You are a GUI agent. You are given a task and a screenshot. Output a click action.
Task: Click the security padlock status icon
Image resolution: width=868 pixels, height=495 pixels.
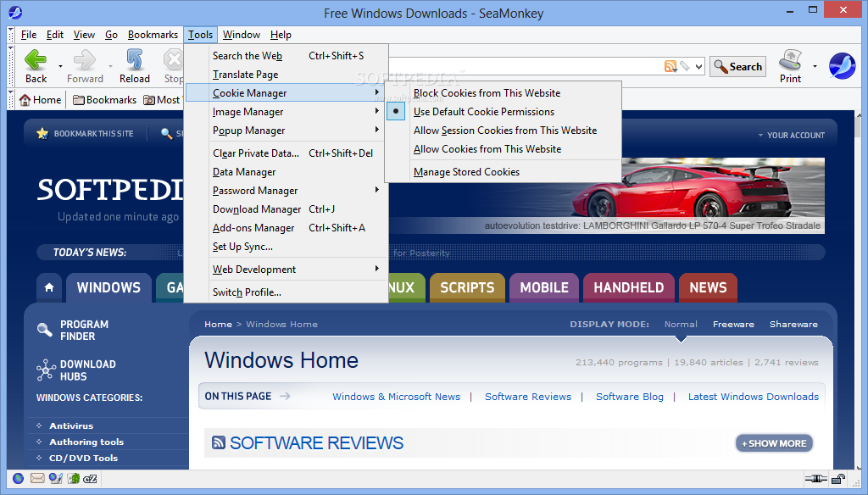838,478
